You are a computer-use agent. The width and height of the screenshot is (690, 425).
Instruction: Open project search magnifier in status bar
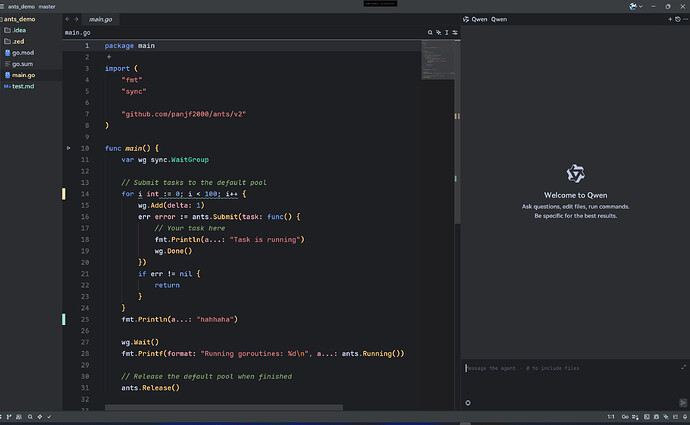tap(30, 417)
